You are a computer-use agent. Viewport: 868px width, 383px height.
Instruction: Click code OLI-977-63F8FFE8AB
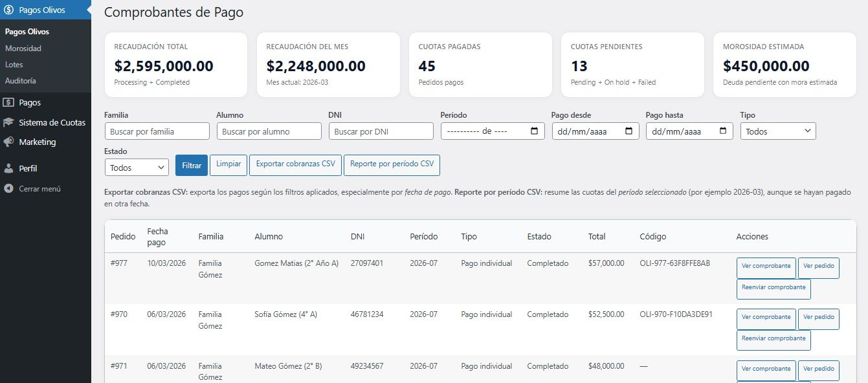[x=675, y=263]
